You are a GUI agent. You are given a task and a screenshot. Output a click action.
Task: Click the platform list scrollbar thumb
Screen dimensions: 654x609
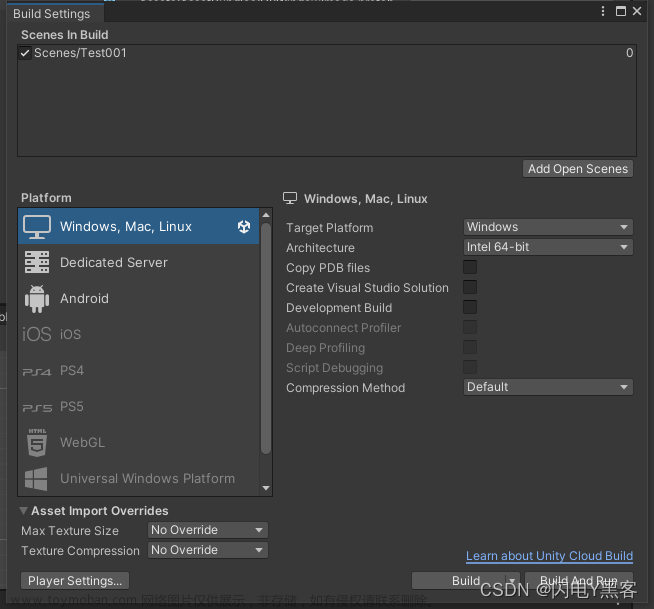click(x=266, y=338)
